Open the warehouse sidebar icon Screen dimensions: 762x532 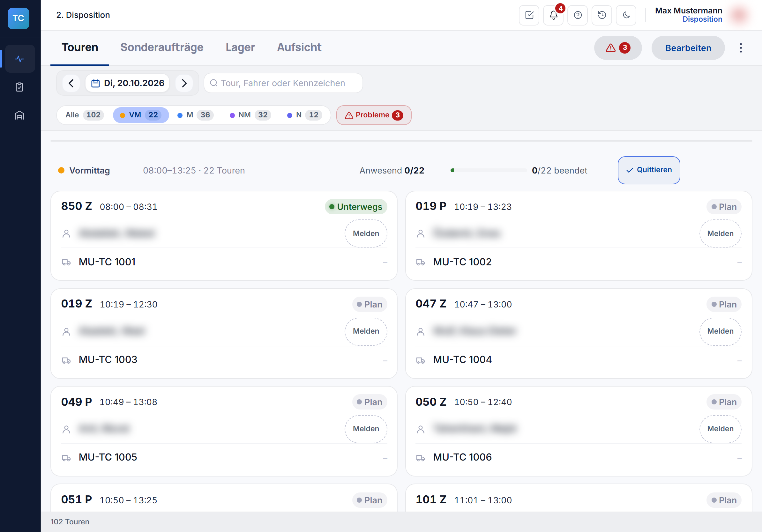pyautogui.click(x=20, y=115)
